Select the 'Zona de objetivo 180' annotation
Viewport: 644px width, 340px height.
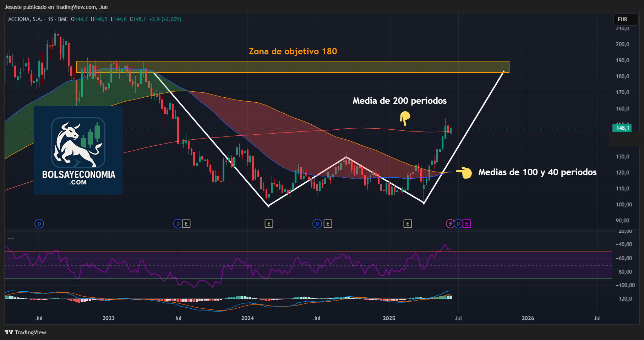pos(293,52)
